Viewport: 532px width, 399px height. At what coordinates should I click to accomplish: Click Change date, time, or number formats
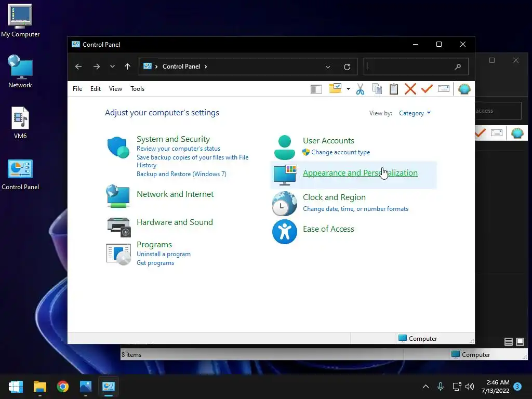tap(355, 209)
